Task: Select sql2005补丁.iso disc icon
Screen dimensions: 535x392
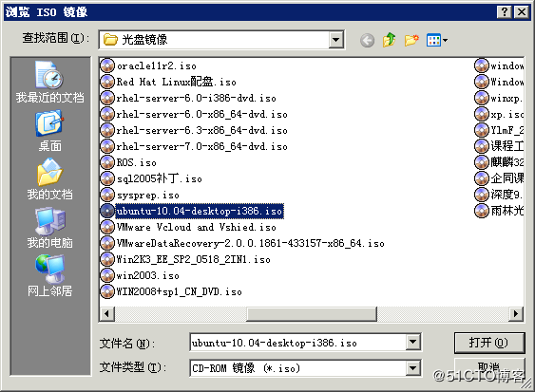Action: point(106,178)
